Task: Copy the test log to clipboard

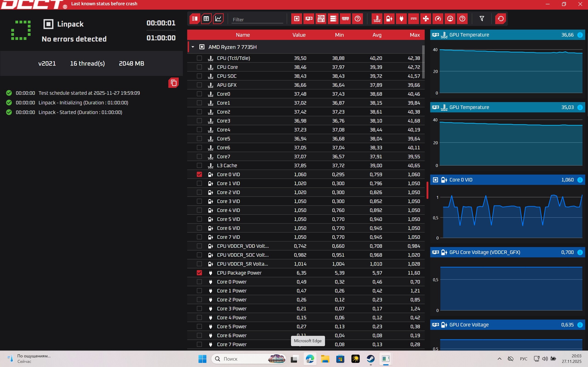Action: point(173,83)
